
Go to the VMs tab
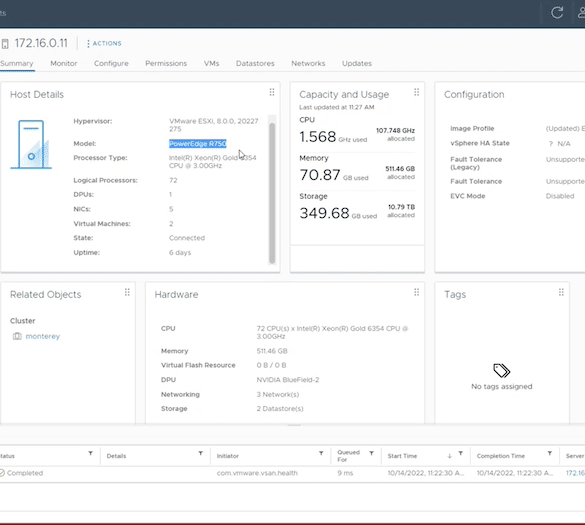tap(212, 63)
